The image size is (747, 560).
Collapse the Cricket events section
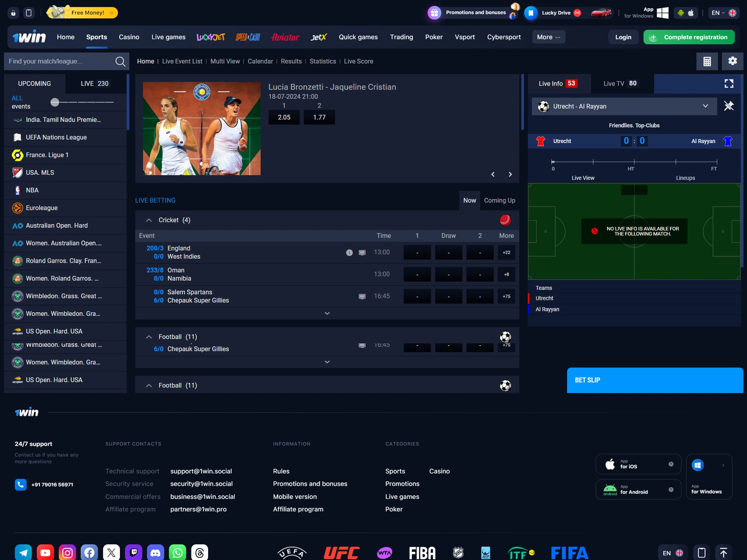pyautogui.click(x=149, y=220)
